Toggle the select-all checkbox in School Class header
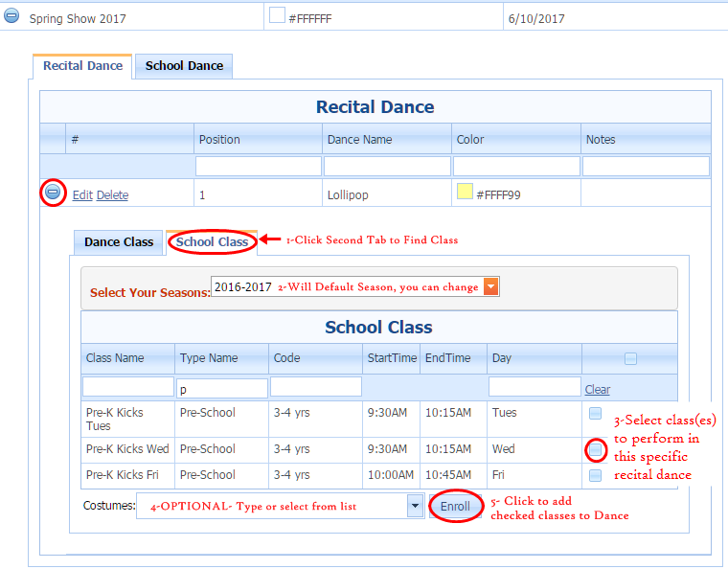The width and height of the screenshot is (728, 569). (630, 359)
